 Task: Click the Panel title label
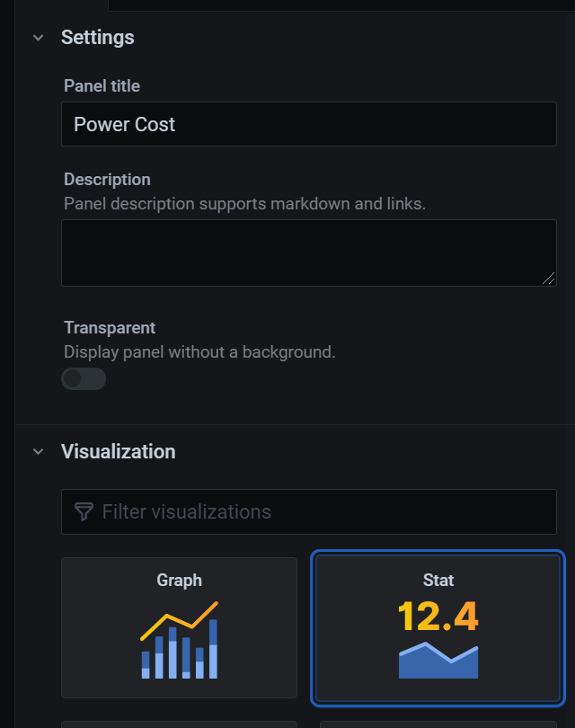tap(102, 86)
